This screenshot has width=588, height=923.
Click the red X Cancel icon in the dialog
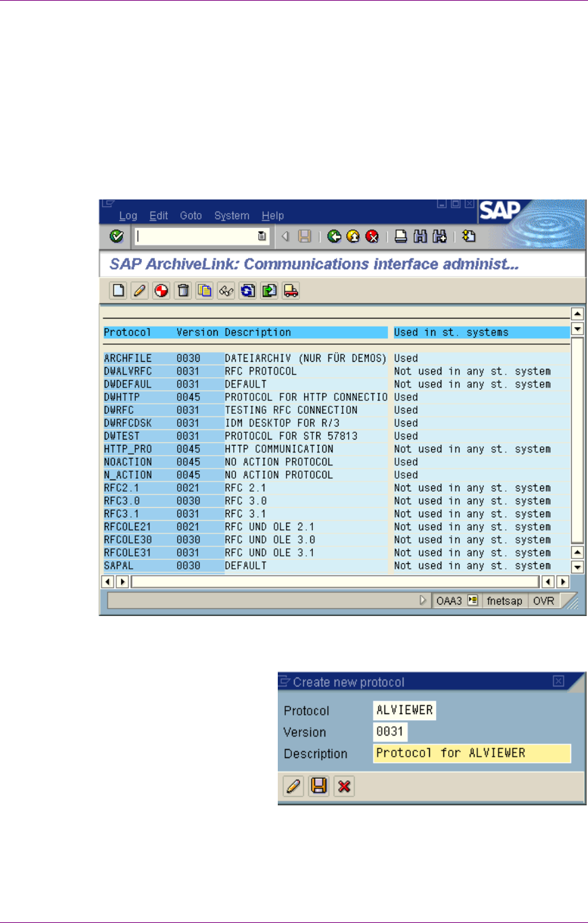tap(345, 786)
